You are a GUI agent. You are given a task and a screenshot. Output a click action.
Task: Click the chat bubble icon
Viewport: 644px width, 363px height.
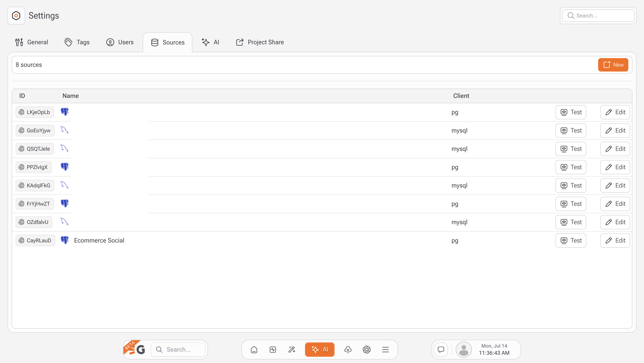point(441,350)
